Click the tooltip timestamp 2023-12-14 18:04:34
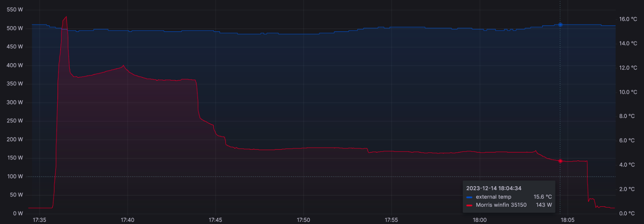This screenshot has width=644, height=224. tap(494, 188)
